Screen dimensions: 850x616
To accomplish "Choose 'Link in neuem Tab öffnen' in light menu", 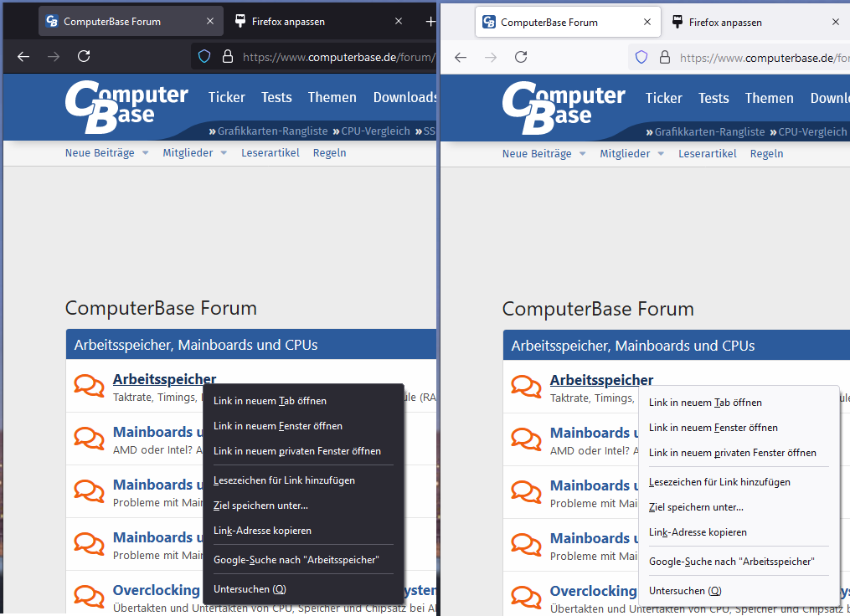I will pos(739,403).
